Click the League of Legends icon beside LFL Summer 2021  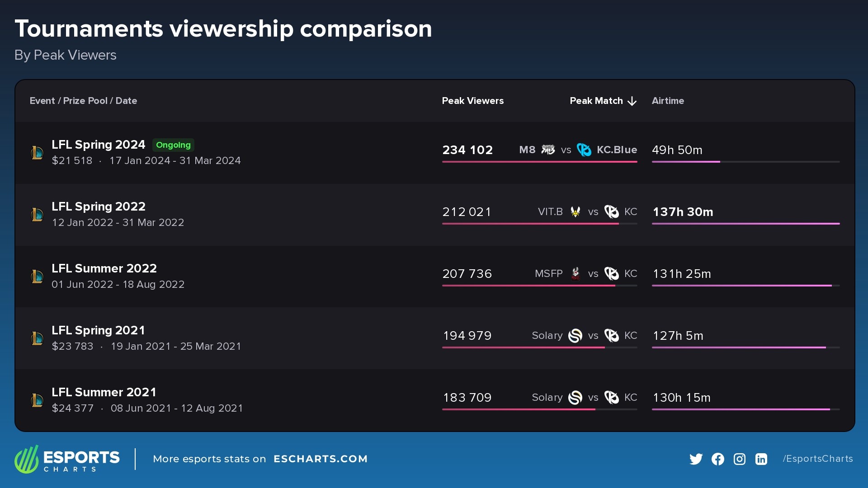37,400
